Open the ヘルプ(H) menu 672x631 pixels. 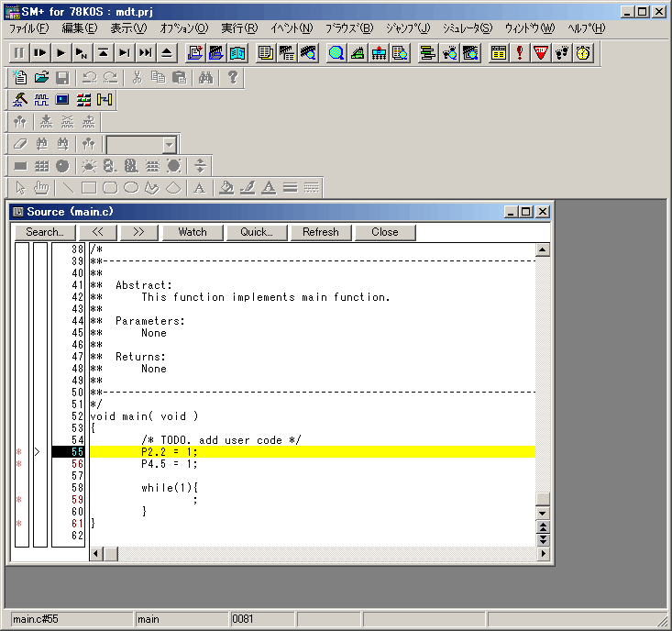click(587, 28)
